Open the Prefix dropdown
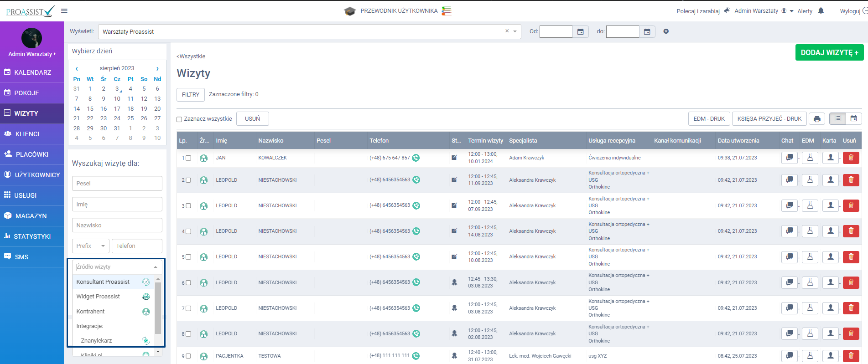The width and height of the screenshot is (868, 364). (x=91, y=246)
